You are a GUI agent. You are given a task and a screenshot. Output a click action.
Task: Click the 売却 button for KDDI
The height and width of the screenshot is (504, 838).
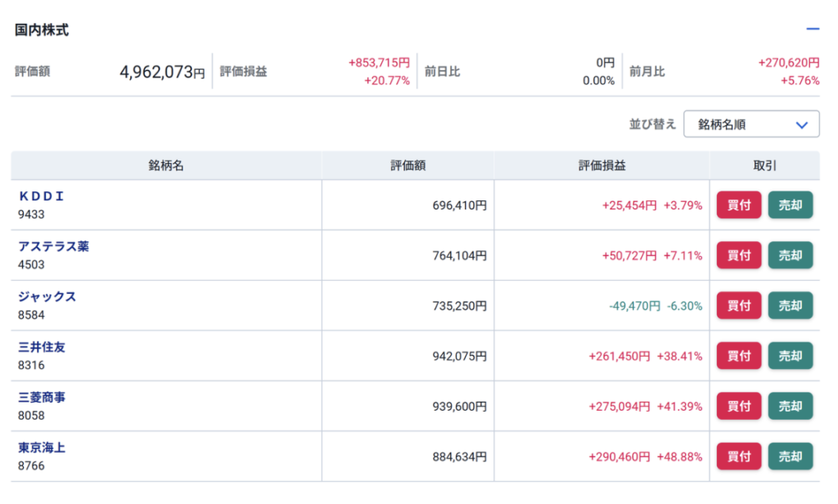[790, 205]
